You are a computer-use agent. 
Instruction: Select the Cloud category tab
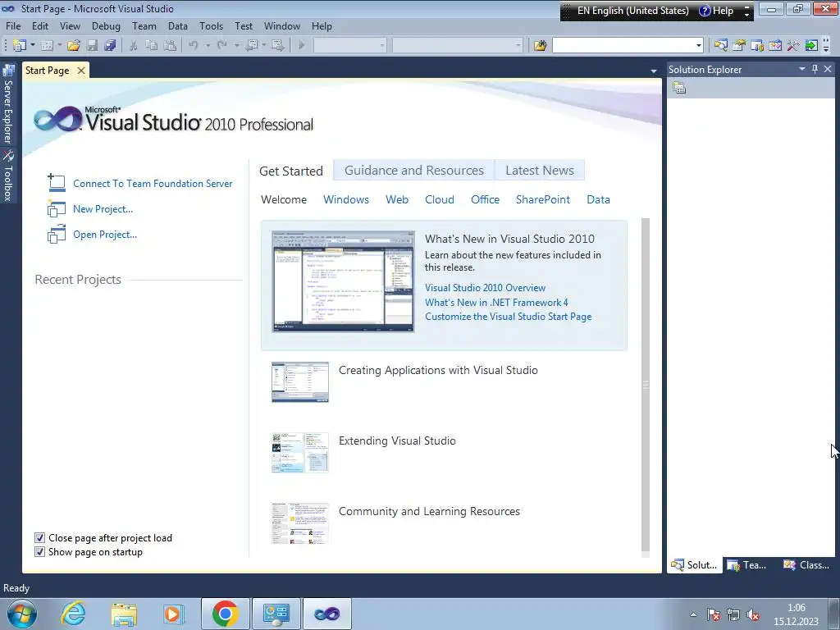[440, 199]
